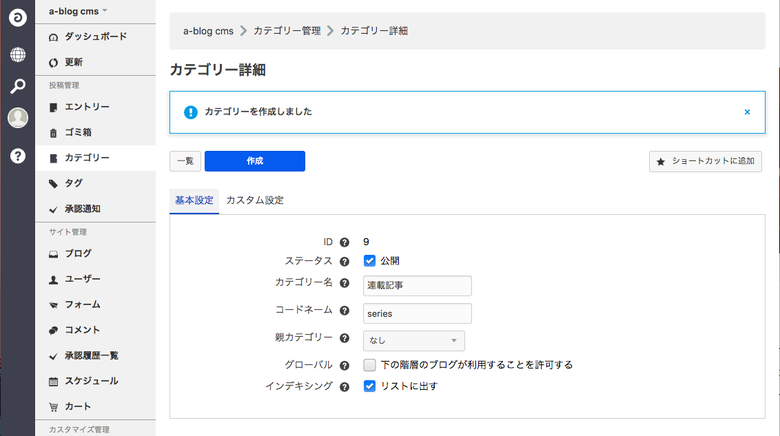Click the entry icon beside エントリー

pyautogui.click(x=53, y=108)
